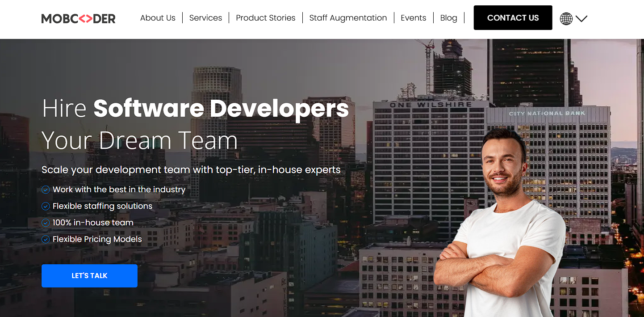Open the About Us menu
Viewport: 644px width, 317px height.
point(158,18)
